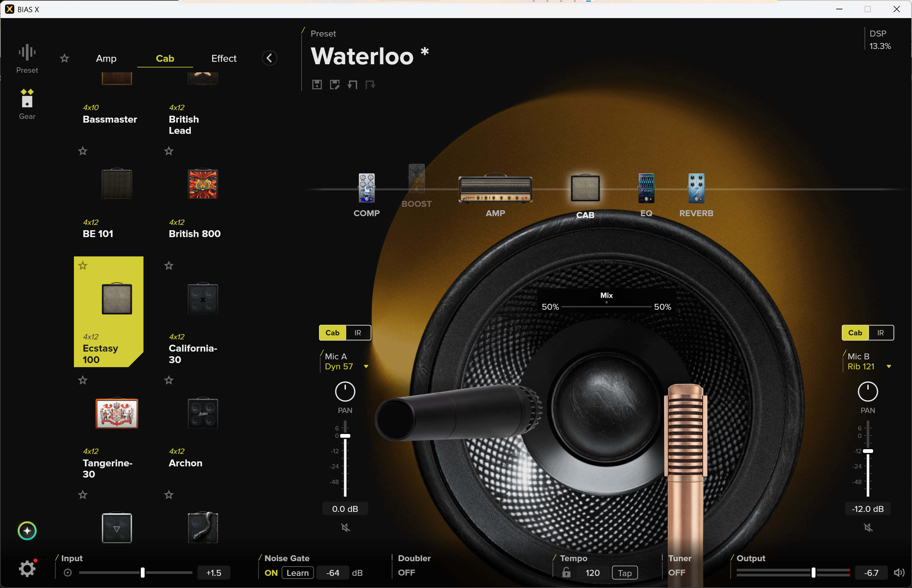Click the Input level slider handle
This screenshot has height=588, width=912.
pyautogui.click(x=143, y=572)
